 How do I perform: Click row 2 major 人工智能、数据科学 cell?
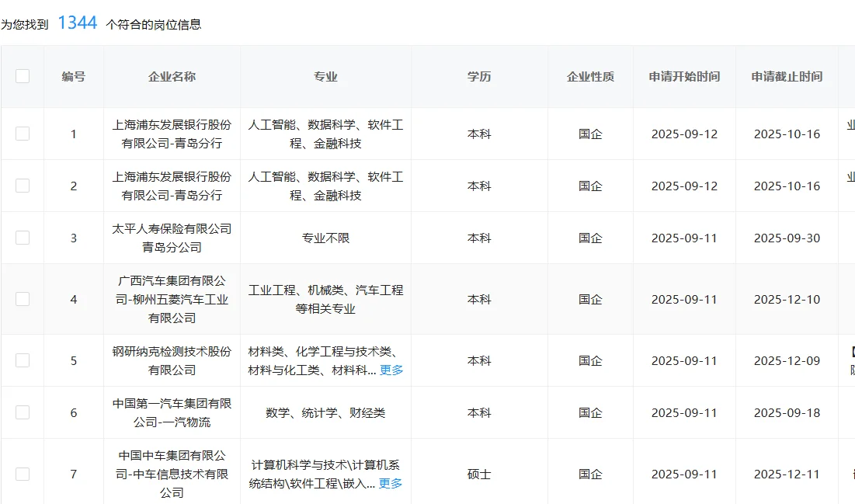pyautogui.click(x=325, y=186)
